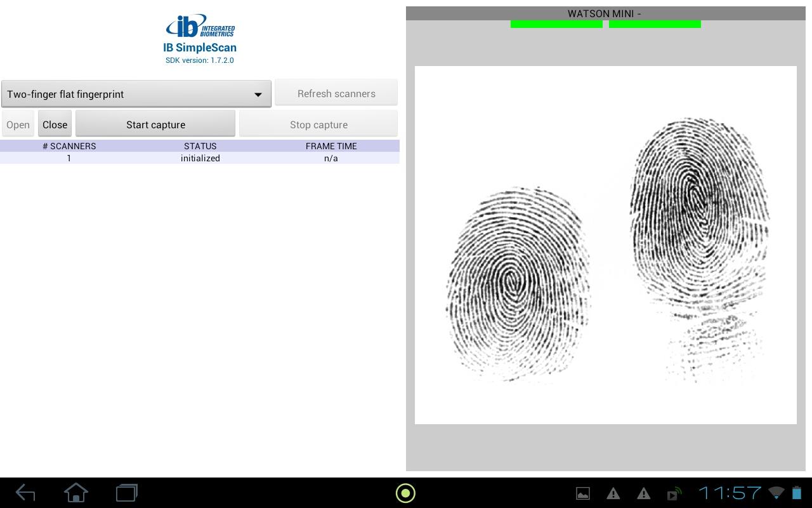Select the left fingerprint in the preview

(x=518, y=284)
